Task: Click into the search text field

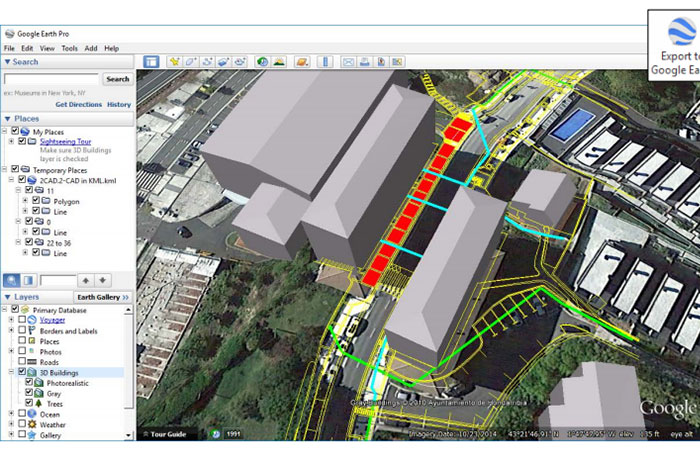Action: pos(51,79)
